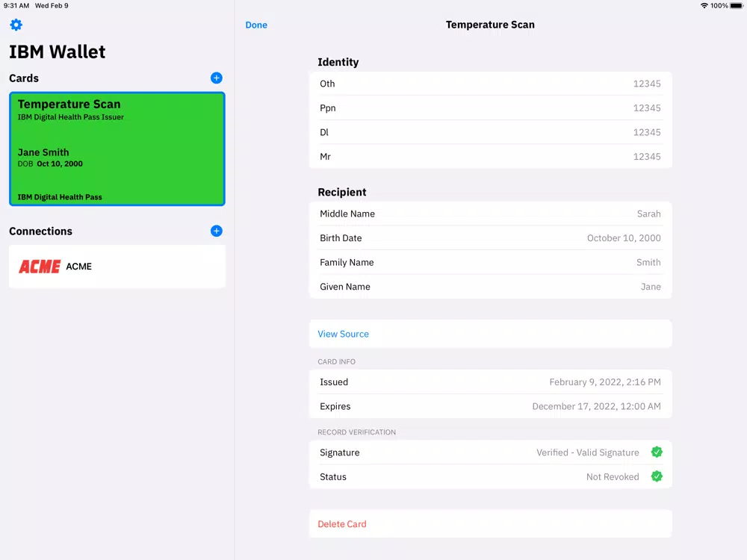Select the Oth identity row
This screenshot has width=747, height=560.
pos(490,84)
